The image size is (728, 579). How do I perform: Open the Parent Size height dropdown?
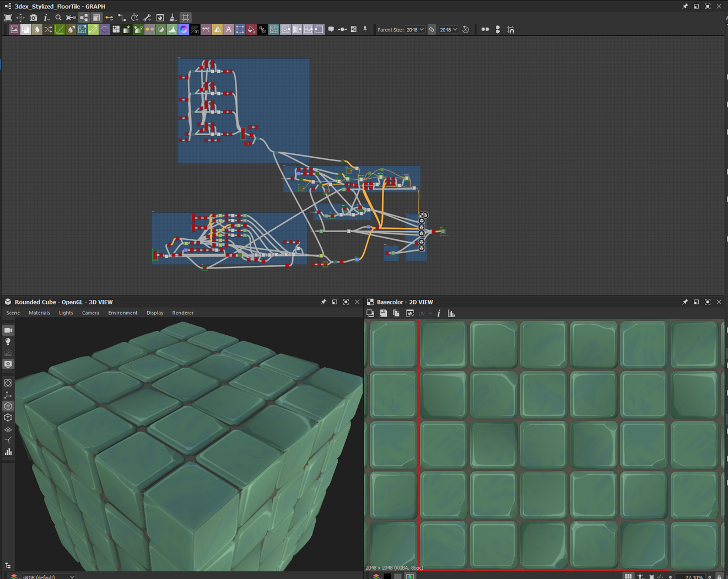click(449, 30)
